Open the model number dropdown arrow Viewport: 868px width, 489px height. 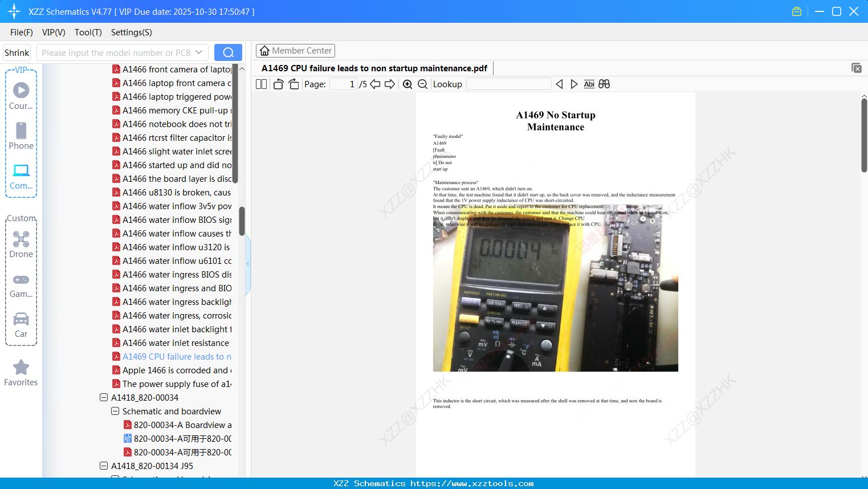point(199,52)
